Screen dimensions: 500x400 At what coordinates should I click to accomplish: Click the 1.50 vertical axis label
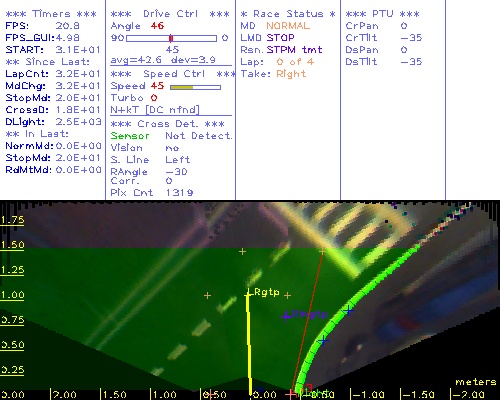pyautogui.click(x=12, y=245)
